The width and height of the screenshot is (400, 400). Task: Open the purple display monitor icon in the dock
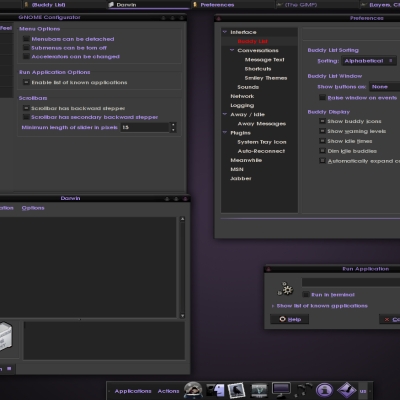tap(281, 389)
